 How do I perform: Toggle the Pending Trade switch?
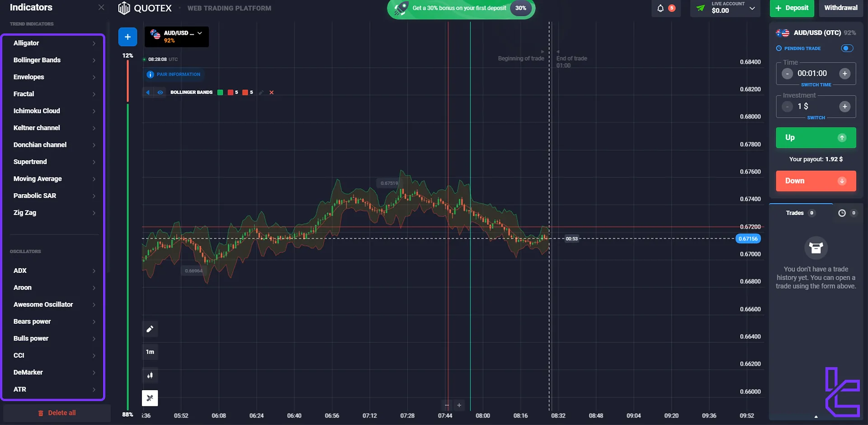(x=847, y=48)
